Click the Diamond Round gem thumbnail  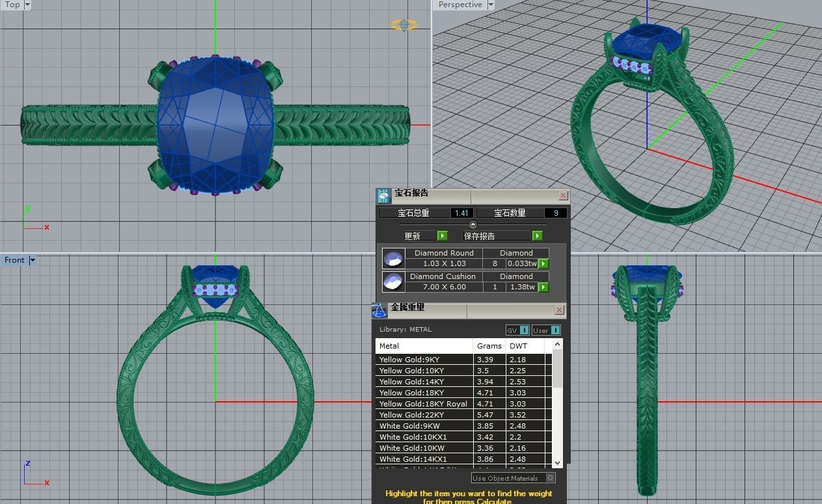point(393,258)
